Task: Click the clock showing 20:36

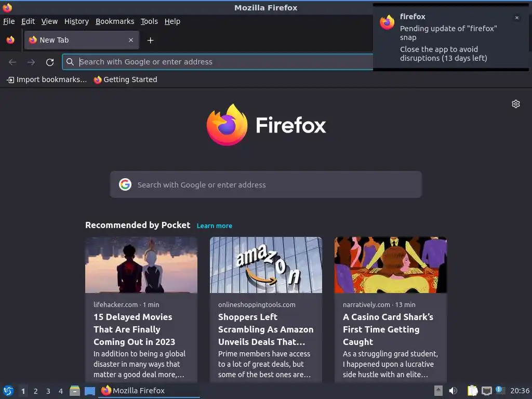Action: (x=520, y=391)
